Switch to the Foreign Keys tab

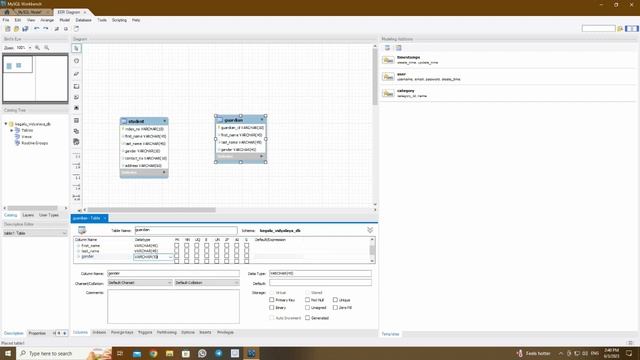point(122,333)
